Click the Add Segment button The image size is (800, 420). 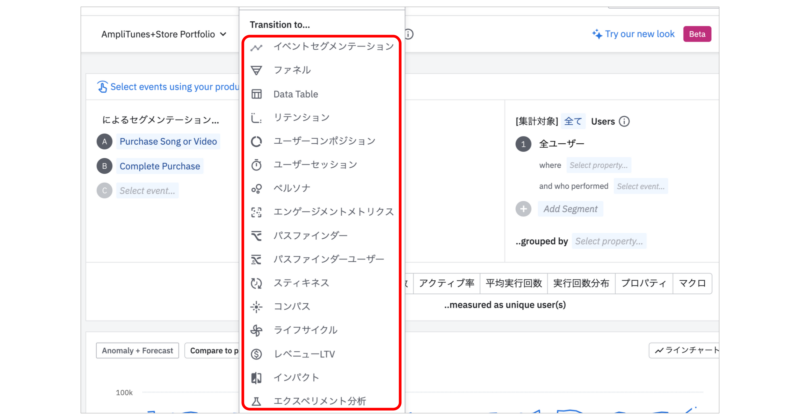click(x=570, y=209)
